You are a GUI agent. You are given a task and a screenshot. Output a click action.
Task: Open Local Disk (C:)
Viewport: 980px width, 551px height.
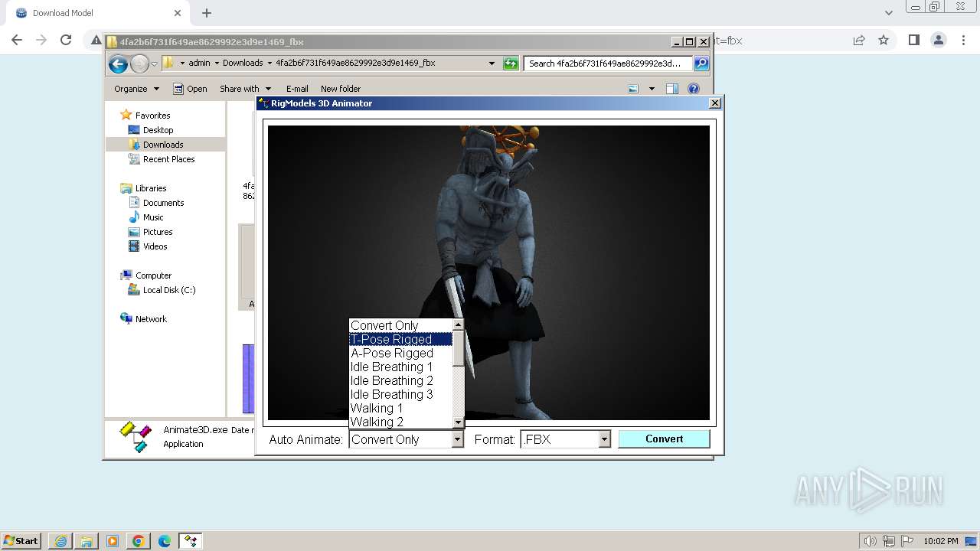pyautogui.click(x=169, y=290)
